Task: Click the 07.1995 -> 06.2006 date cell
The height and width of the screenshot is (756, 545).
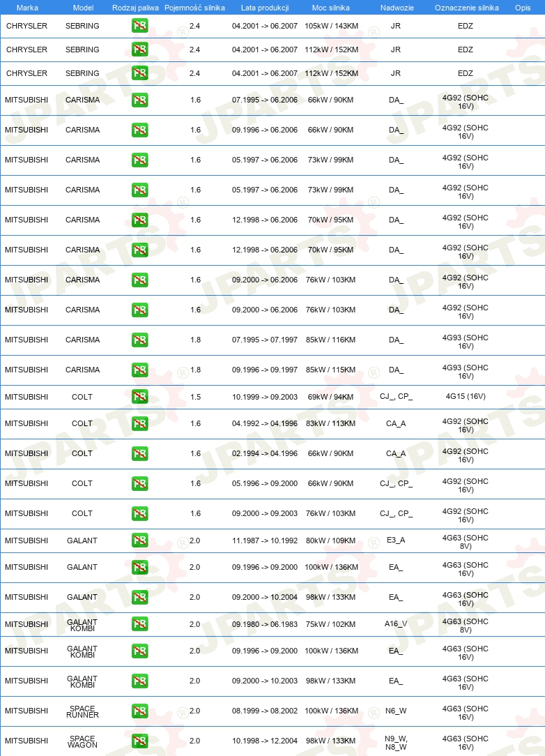Action: tap(265, 100)
